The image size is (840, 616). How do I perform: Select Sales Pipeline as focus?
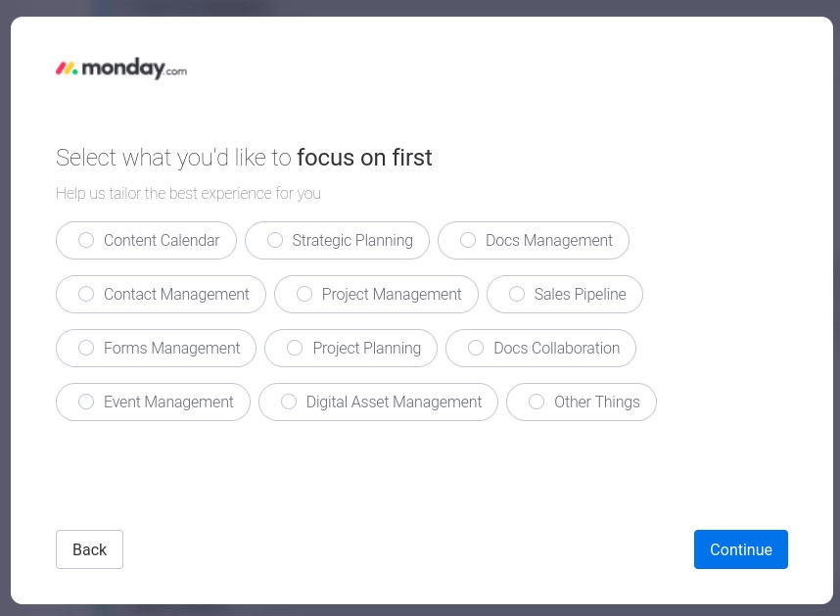click(564, 295)
